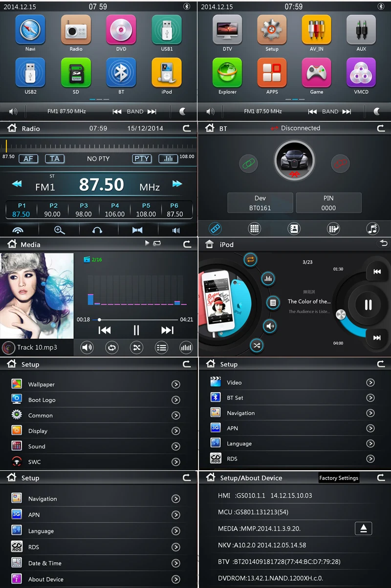The width and height of the screenshot is (391, 588).
Task: Expand Date & Time row arrow
Action: [176, 563]
